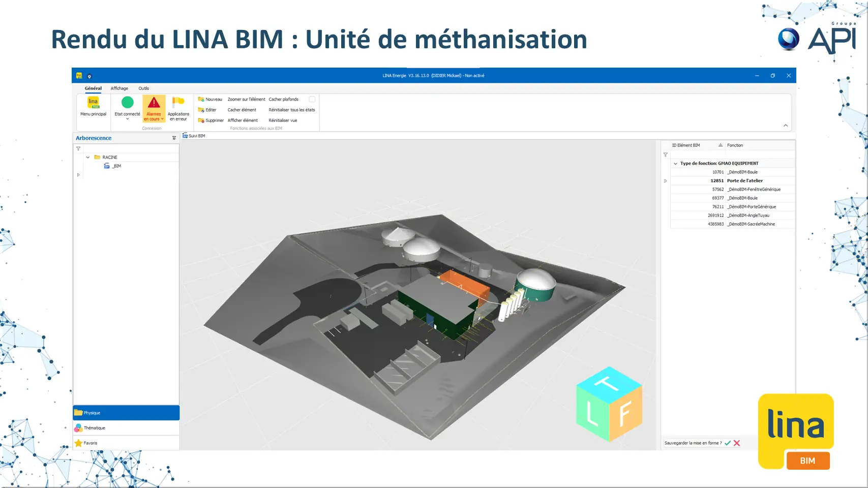Viewport: 868px width, 488px height.
Task: Click the _BIM node icon
Action: (107, 166)
